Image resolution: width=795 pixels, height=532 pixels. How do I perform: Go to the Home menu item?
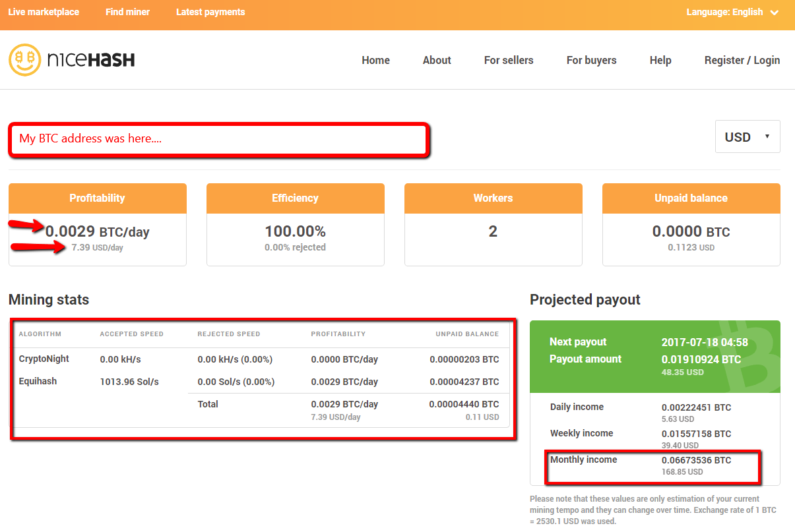[375, 60]
